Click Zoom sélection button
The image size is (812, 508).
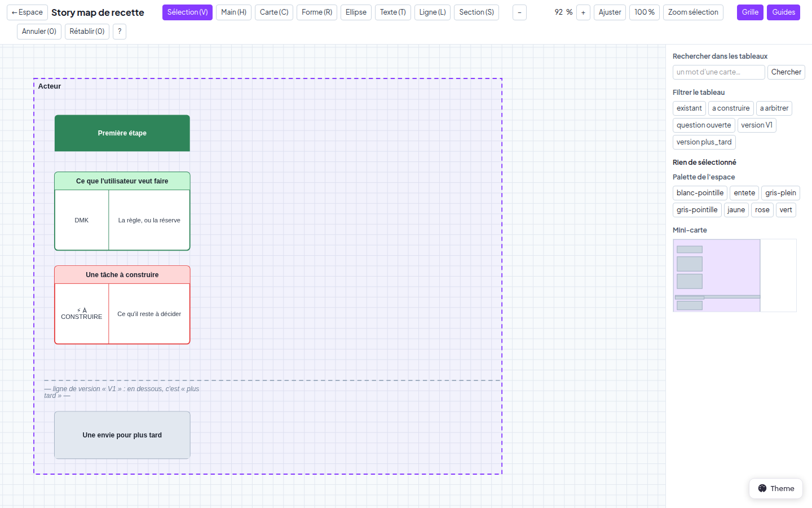tap(693, 12)
